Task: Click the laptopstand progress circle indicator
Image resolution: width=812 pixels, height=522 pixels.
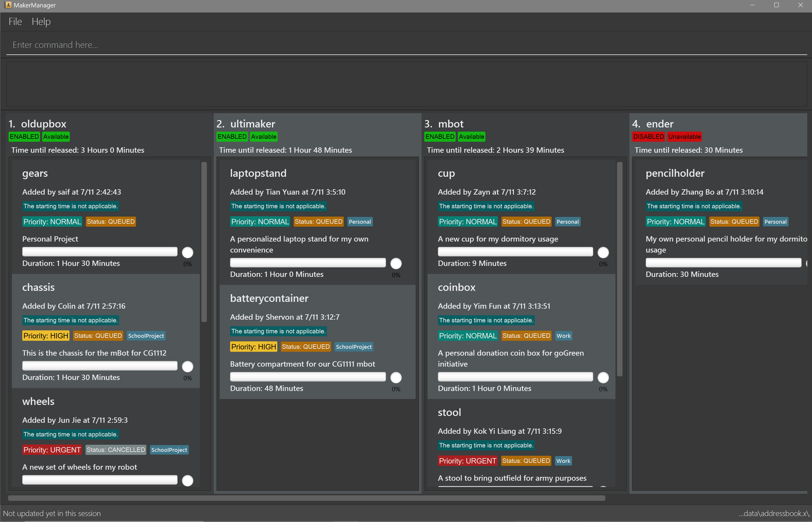Action: (396, 263)
